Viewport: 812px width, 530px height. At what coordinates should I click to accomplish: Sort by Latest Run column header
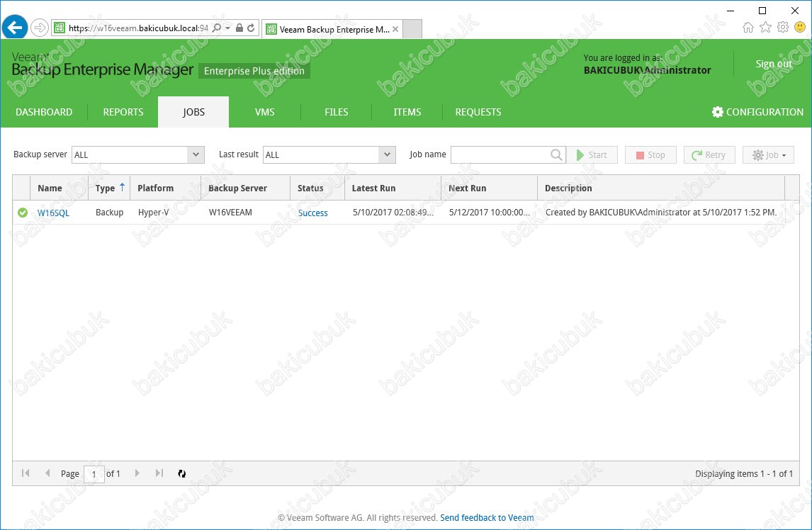pos(393,188)
